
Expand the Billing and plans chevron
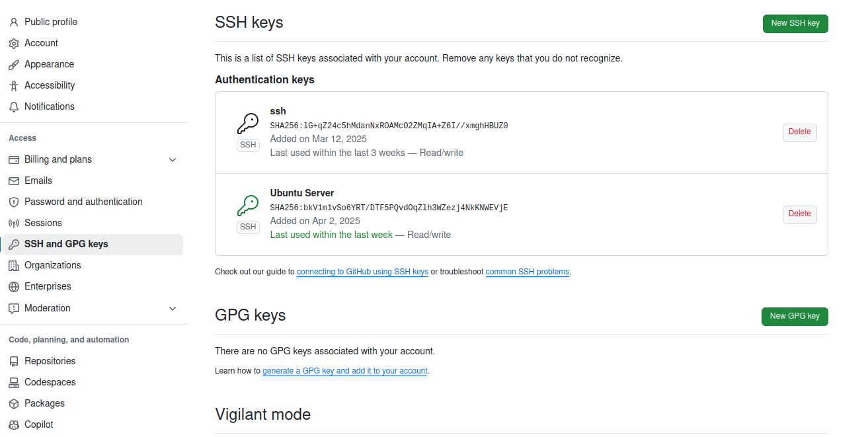[173, 159]
